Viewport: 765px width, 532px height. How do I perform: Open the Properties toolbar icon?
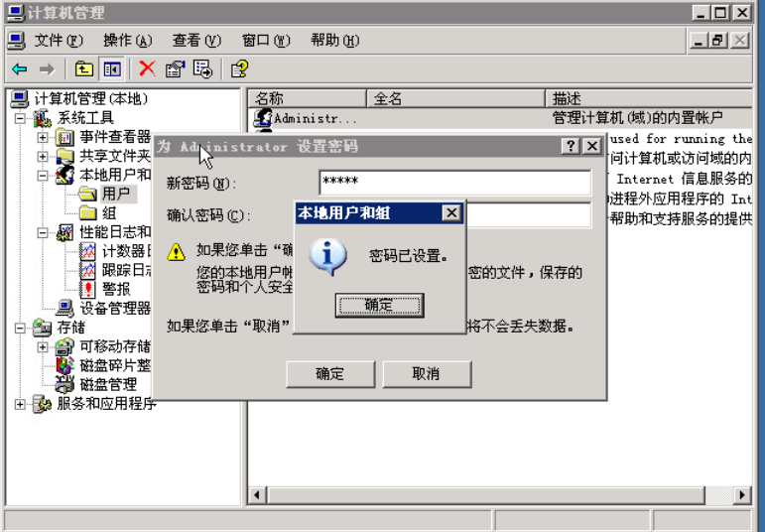tap(176, 69)
